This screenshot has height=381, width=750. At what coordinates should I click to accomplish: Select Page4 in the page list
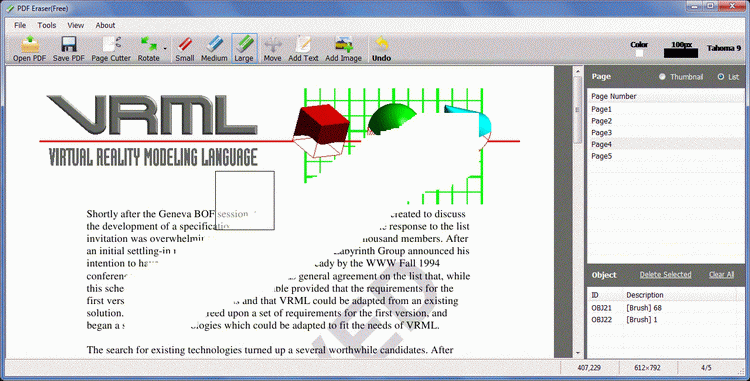tap(665, 144)
